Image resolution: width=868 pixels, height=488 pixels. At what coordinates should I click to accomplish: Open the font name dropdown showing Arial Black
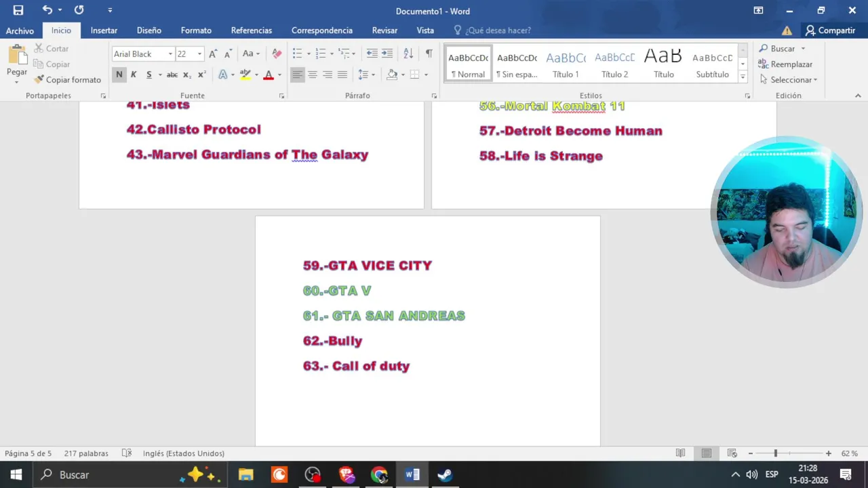tap(170, 54)
